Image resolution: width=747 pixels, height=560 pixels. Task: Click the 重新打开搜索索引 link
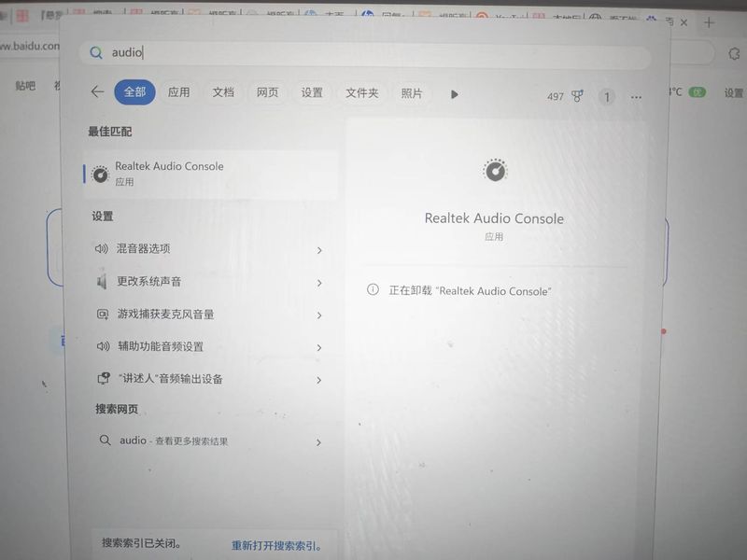pos(276,545)
